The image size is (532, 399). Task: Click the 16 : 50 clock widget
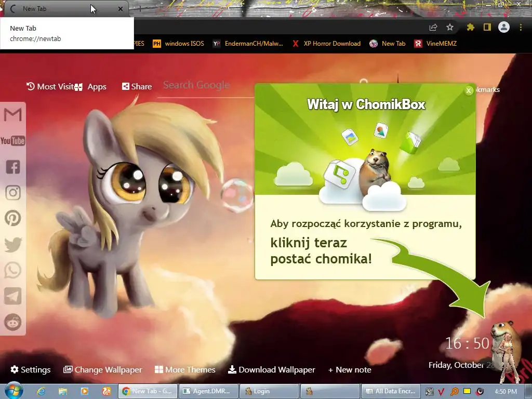click(x=467, y=343)
